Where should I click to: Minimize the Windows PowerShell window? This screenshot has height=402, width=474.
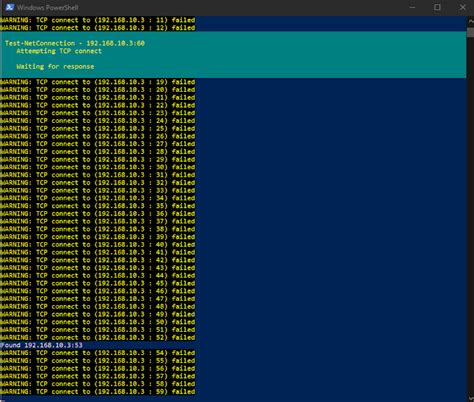coord(412,7)
